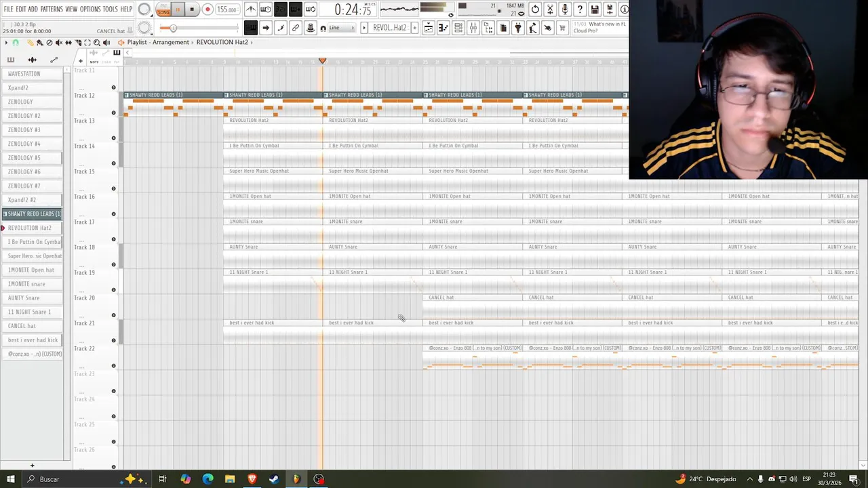This screenshot has width=868, height=488.
Task: Click the microphone one-click recording icon
Action: (565, 9)
